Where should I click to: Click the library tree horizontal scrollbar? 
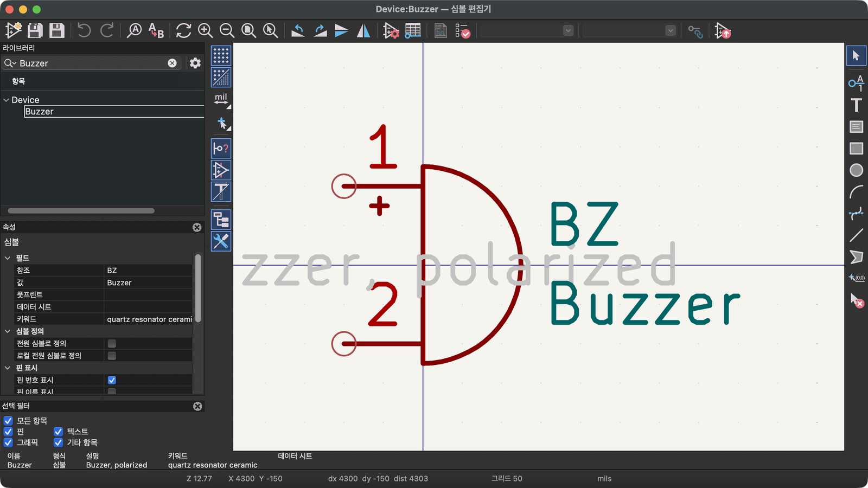[81, 211]
